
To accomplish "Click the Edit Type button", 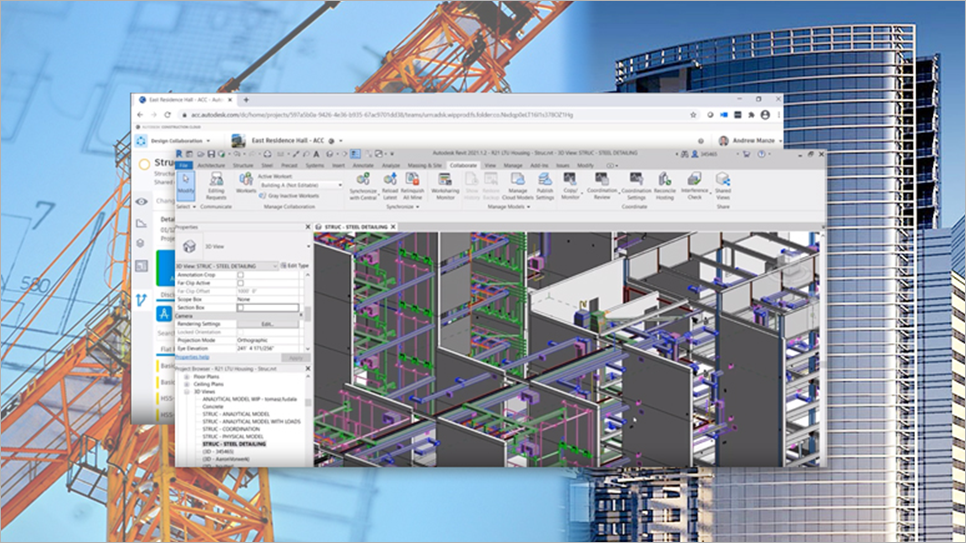I will tap(295, 266).
